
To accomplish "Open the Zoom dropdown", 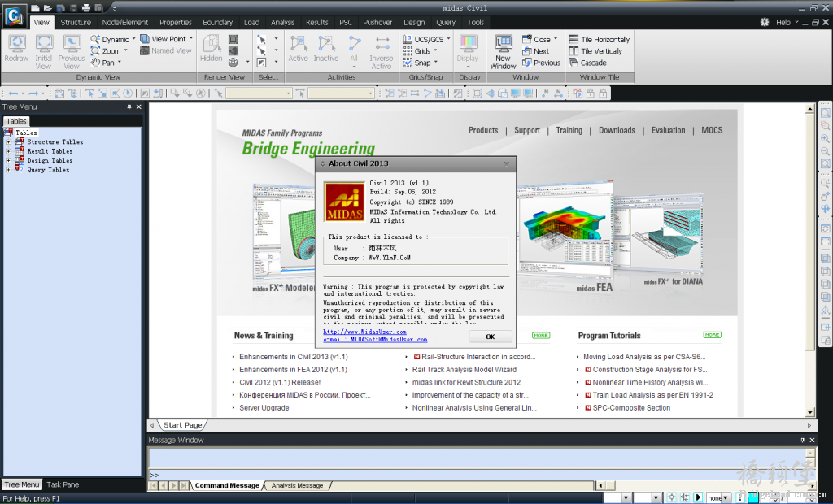I will [126, 51].
